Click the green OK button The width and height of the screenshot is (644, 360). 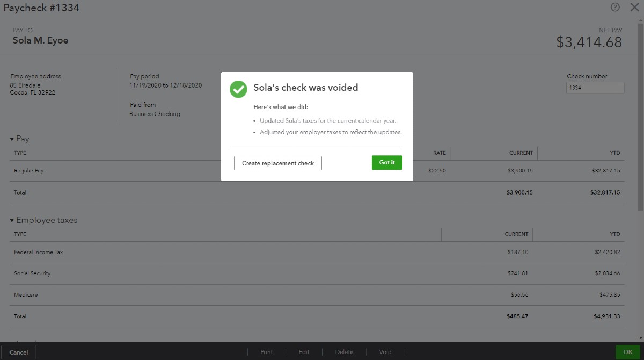tap(628, 352)
